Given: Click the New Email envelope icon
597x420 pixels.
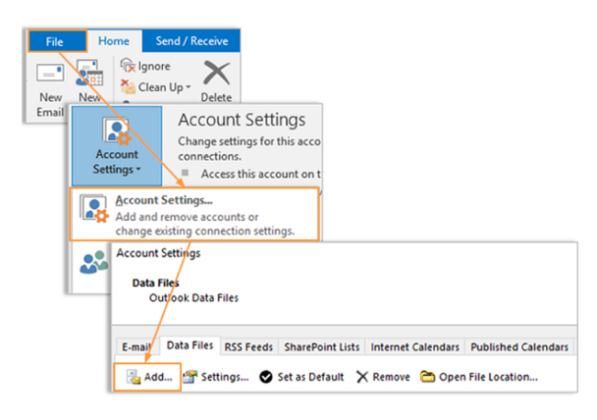Looking at the screenshot, I should (x=50, y=73).
